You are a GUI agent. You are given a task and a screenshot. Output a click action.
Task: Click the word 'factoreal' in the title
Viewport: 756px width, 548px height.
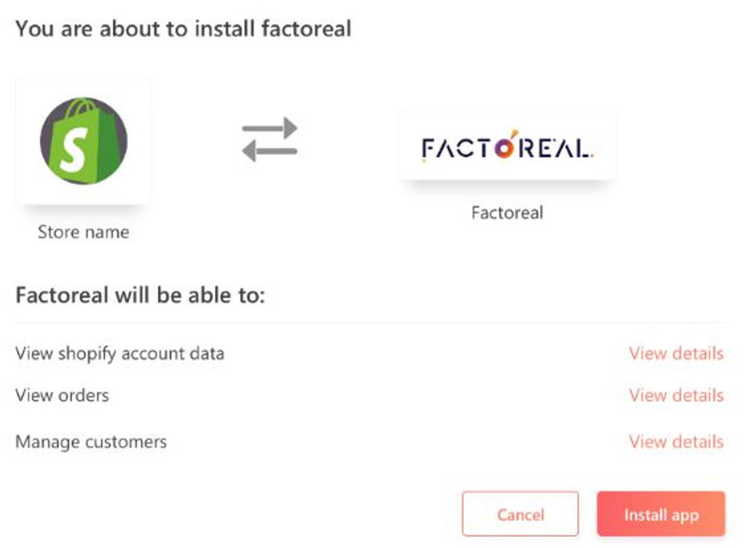[306, 29]
